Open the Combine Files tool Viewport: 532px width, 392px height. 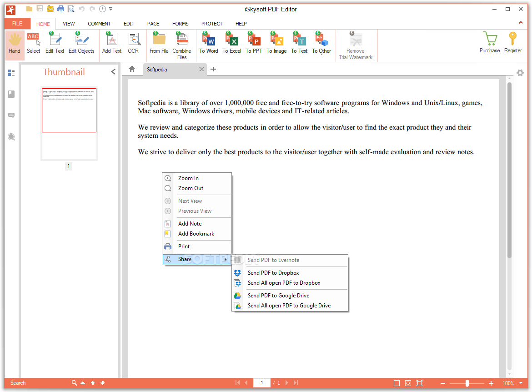pos(182,46)
